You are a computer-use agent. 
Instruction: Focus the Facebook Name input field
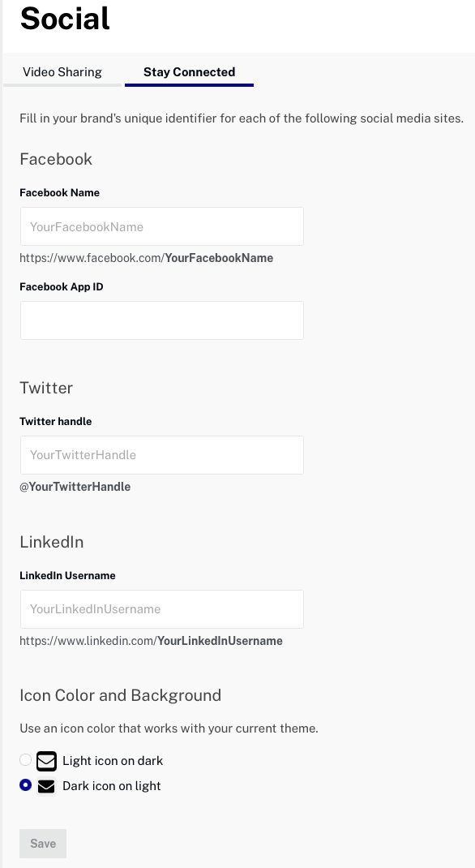(x=162, y=226)
